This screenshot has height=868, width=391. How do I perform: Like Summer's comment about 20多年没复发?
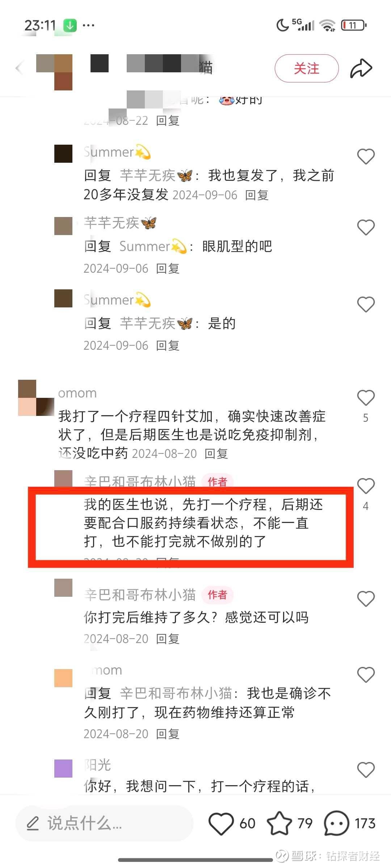coord(366,157)
